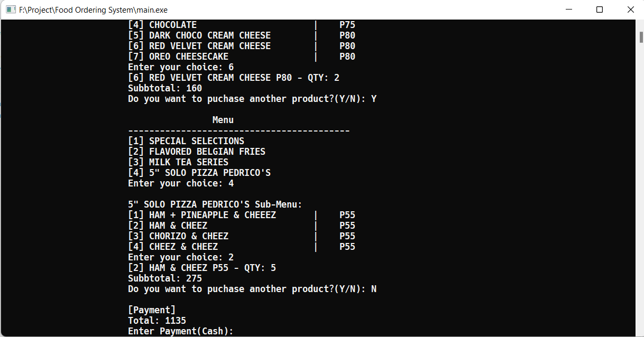Screen dimensions: 644x337
Task: Click the HAM & CHEEZ sub-menu line
Action: 167,225
